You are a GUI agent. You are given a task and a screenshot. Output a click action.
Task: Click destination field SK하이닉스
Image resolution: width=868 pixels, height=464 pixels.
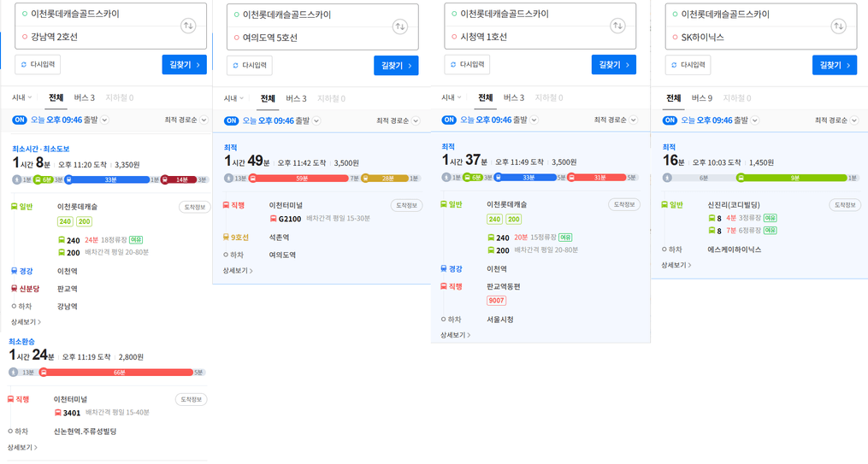(x=761, y=38)
